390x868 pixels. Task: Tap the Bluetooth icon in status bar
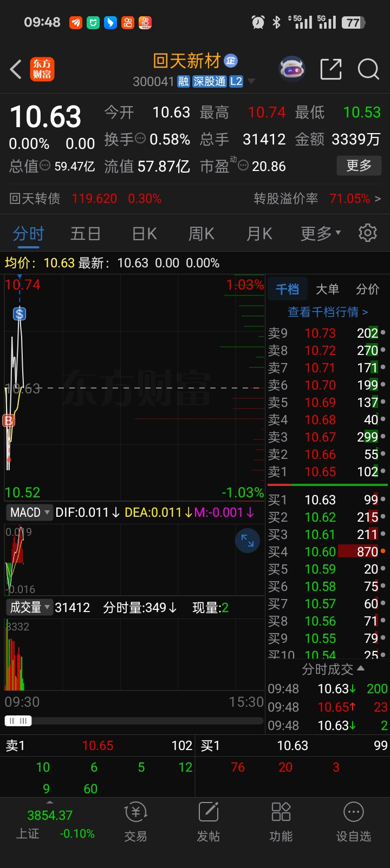coord(277,22)
